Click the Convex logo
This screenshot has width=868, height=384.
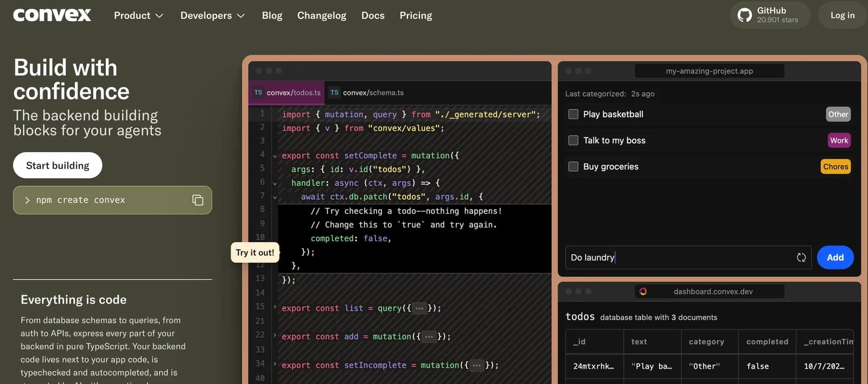[52, 15]
